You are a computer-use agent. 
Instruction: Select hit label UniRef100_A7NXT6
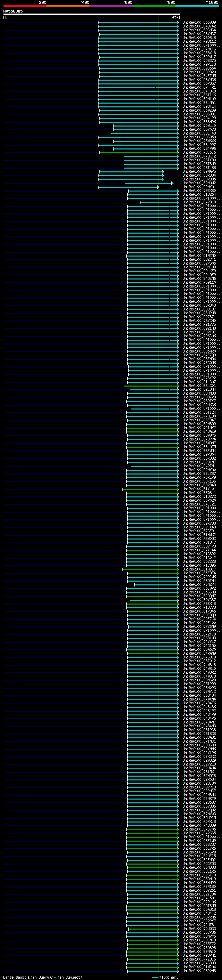pyautogui.click(x=199, y=49)
